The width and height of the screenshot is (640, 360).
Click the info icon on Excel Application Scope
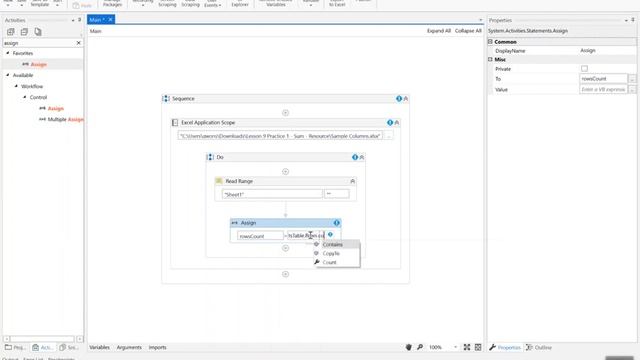(390, 122)
